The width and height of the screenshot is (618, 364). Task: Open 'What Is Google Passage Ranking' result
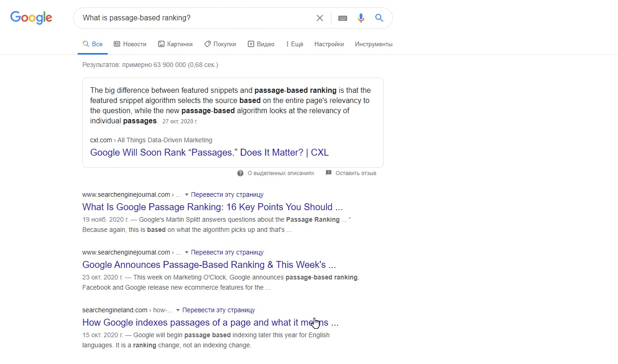tap(213, 207)
